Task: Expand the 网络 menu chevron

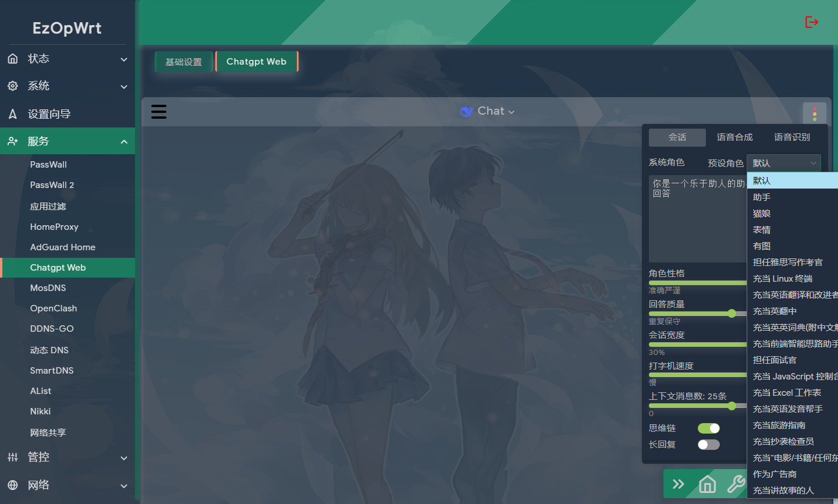Action: pyautogui.click(x=124, y=486)
